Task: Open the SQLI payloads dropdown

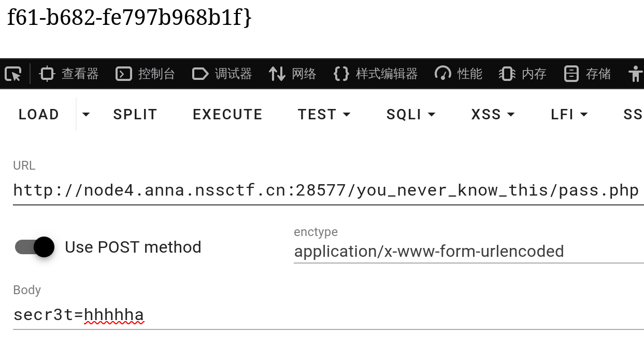Action: pyautogui.click(x=411, y=114)
